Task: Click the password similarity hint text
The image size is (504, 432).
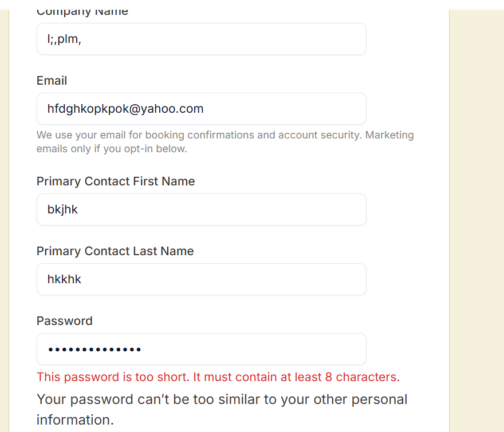Action: (222, 409)
